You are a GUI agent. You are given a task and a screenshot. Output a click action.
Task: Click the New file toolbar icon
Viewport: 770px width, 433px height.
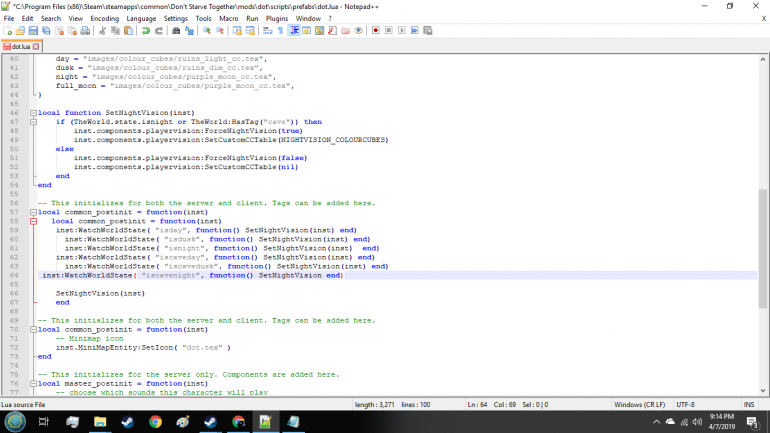coord(7,31)
